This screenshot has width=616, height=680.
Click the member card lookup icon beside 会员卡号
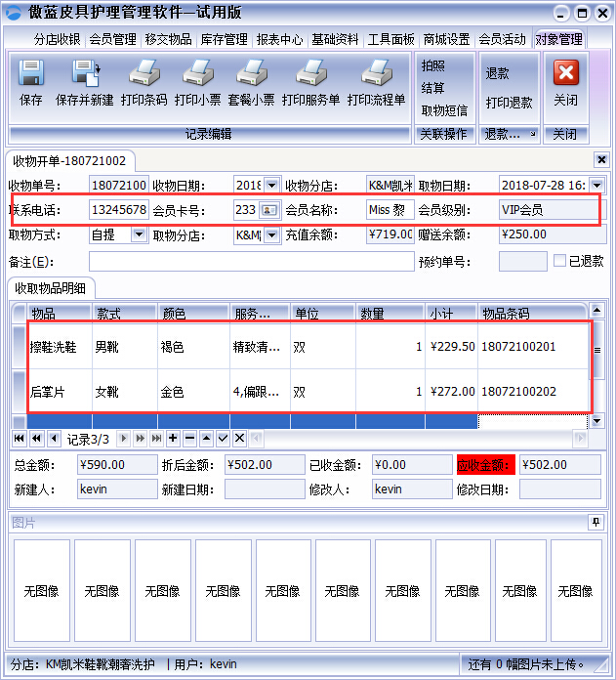(x=268, y=210)
